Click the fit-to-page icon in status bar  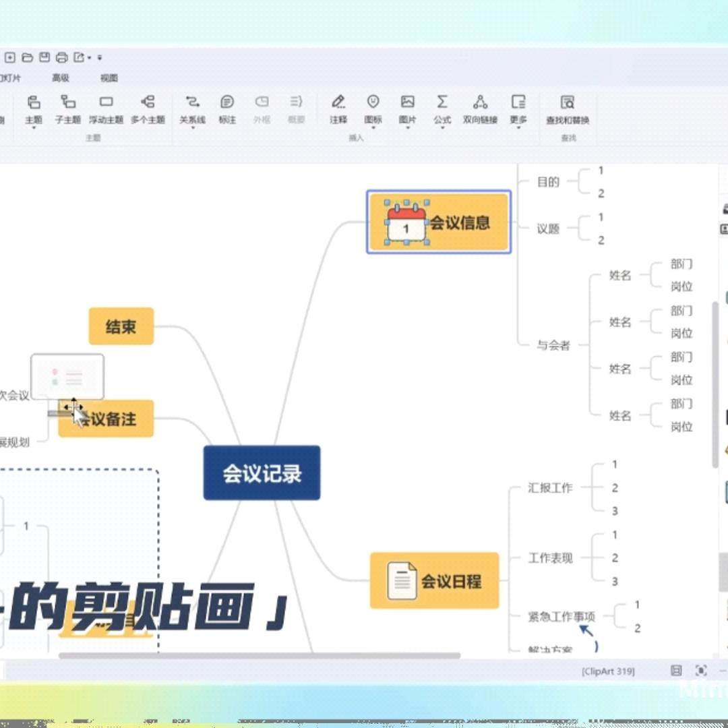click(677, 671)
